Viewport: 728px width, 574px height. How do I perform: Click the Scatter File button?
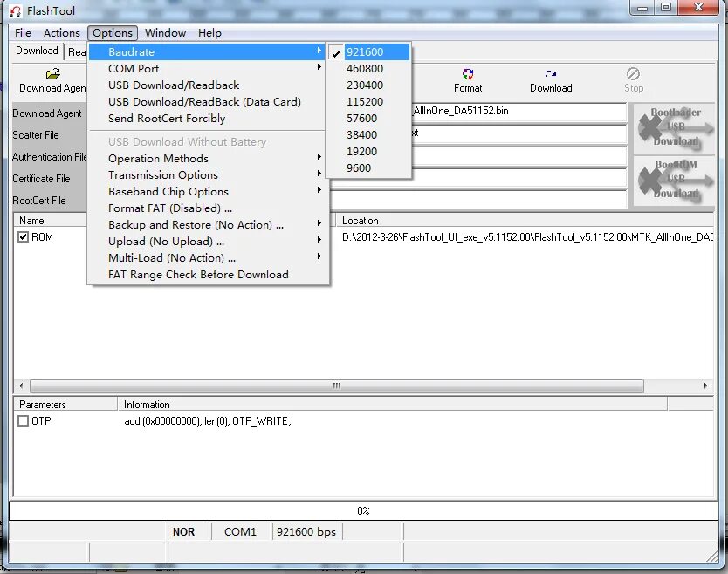point(49,135)
